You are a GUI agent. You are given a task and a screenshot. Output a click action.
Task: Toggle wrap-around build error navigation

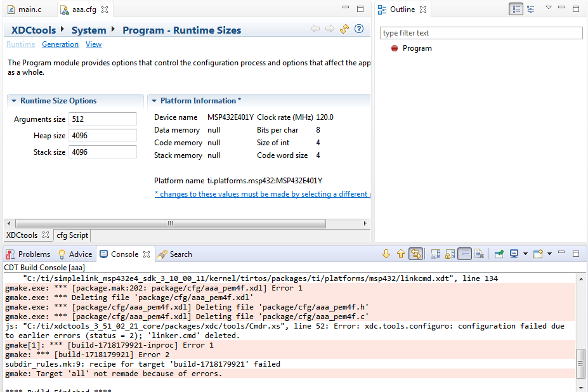(x=416, y=254)
